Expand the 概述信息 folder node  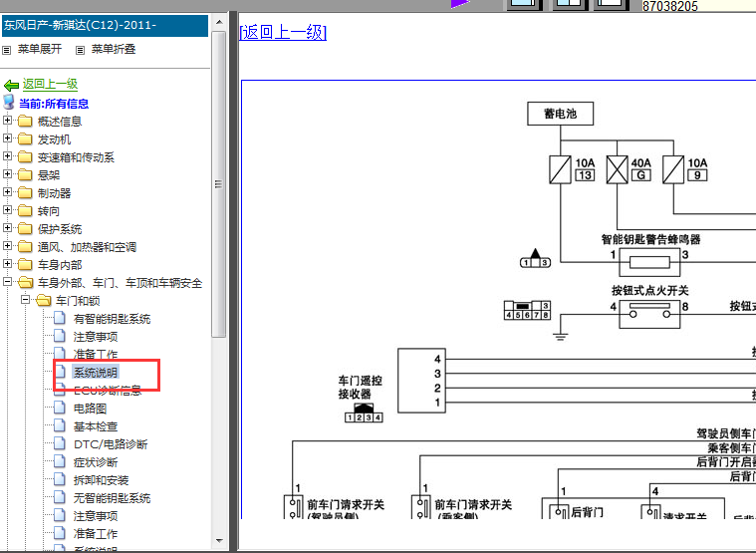click(x=7, y=120)
